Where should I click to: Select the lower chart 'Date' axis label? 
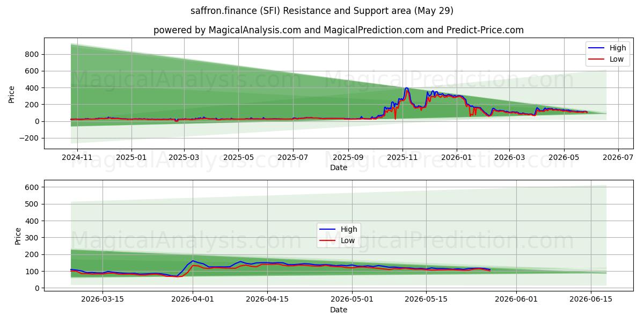point(339,310)
